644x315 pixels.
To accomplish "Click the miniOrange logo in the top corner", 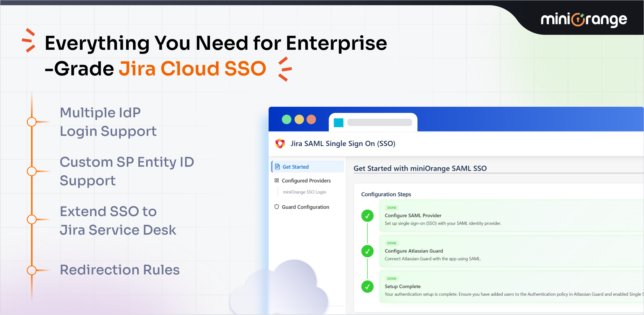I will [x=584, y=20].
